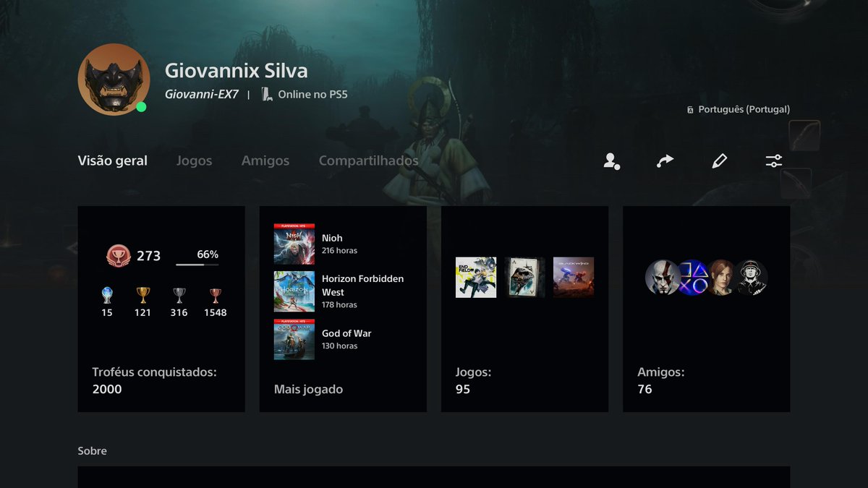
Task: Click the PS5 console icon
Action: click(x=267, y=94)
